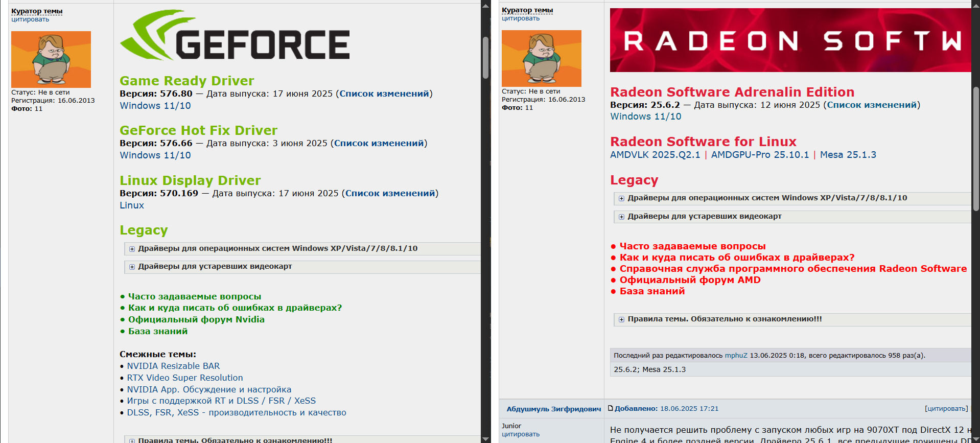Viewport: 980px width, 443px height.
Task: Open 'Игры с поддержкой RT и DLSS / FSR / XeSS'
Action: pos(221,401)
